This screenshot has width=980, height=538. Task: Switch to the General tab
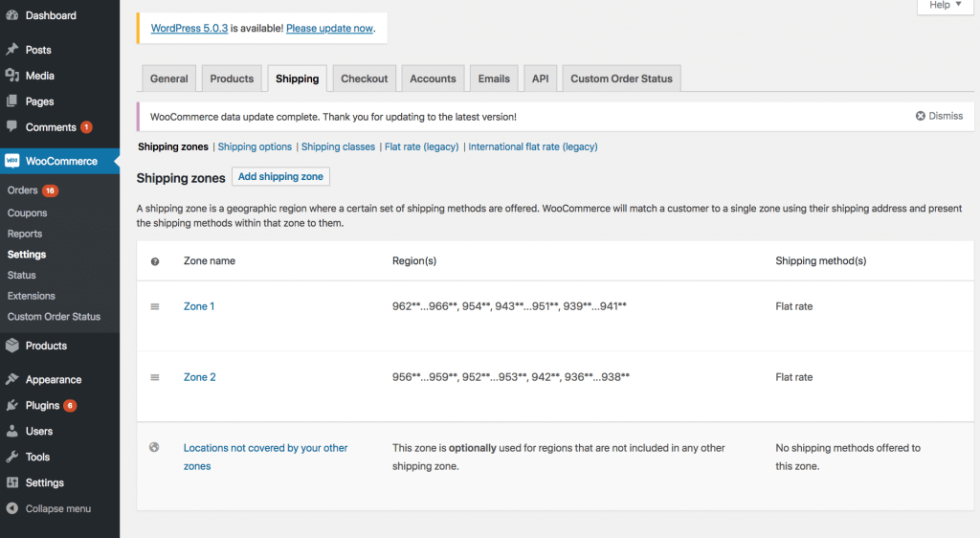click(168, 78)
